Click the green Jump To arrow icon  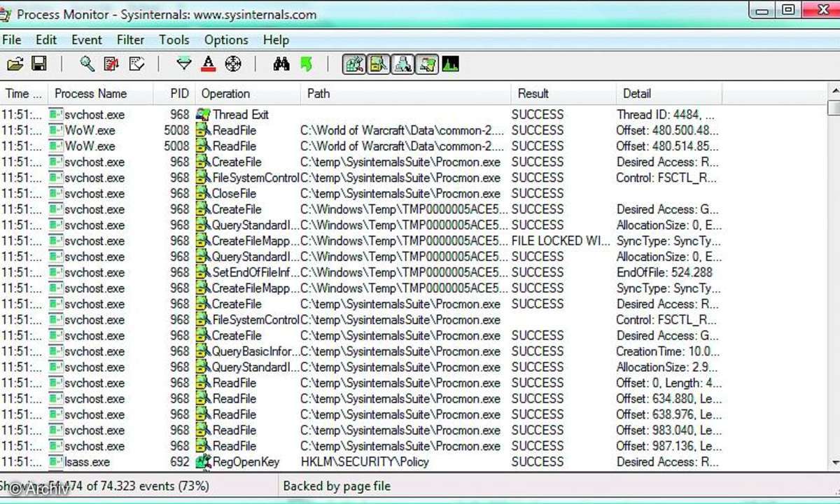tap(306, 63)
